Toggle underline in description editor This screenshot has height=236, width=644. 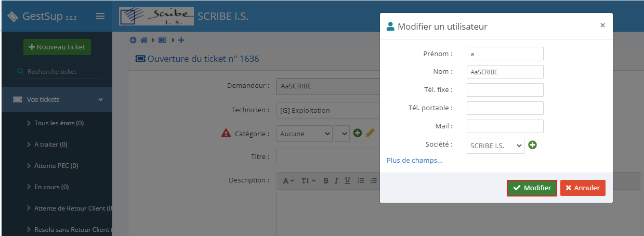point(347,180)
